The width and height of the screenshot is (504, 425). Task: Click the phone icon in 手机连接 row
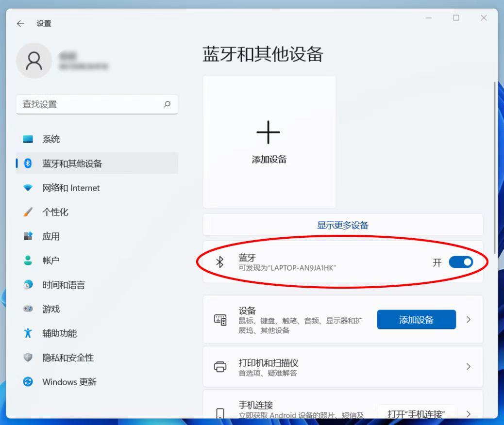[x=220, y=413]
